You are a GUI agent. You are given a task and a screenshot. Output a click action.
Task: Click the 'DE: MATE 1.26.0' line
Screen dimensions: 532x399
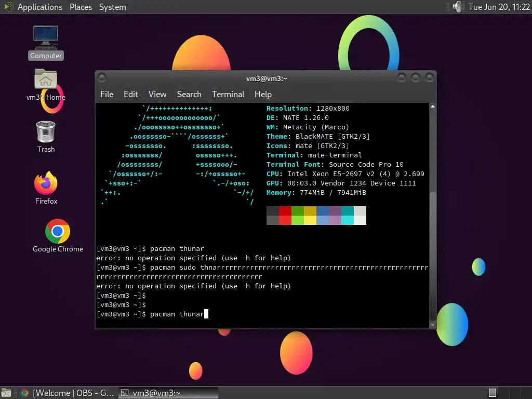298,118
